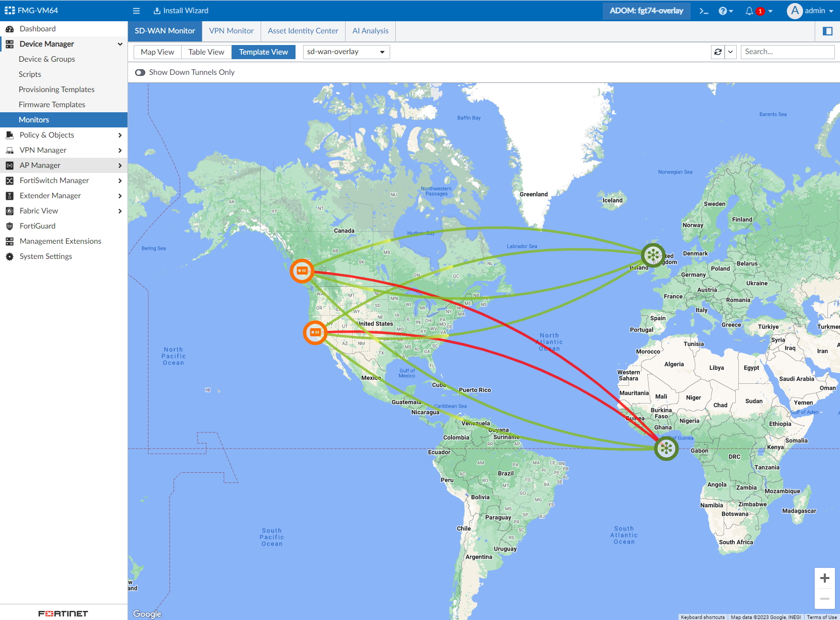The height and width of the screenshot is (620, 840).
Task: Launch the Install Wizard
Action: (x=181, y=11)
